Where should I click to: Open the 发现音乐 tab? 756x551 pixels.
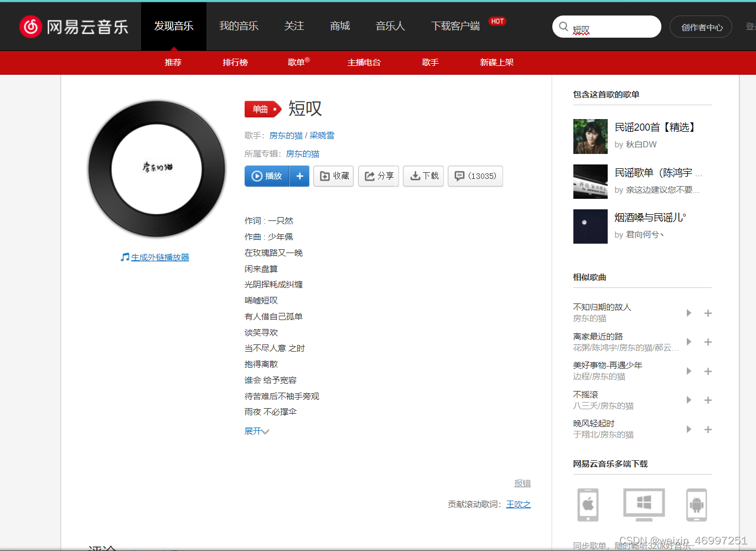point(174,26)
